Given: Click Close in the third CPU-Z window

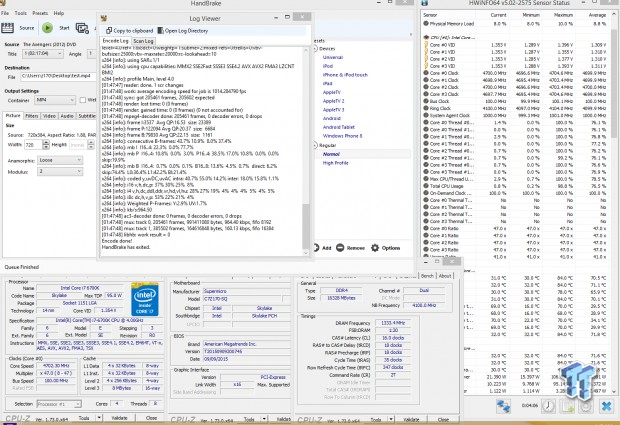Looking at the screenshot, I should [x=443, y=419].
